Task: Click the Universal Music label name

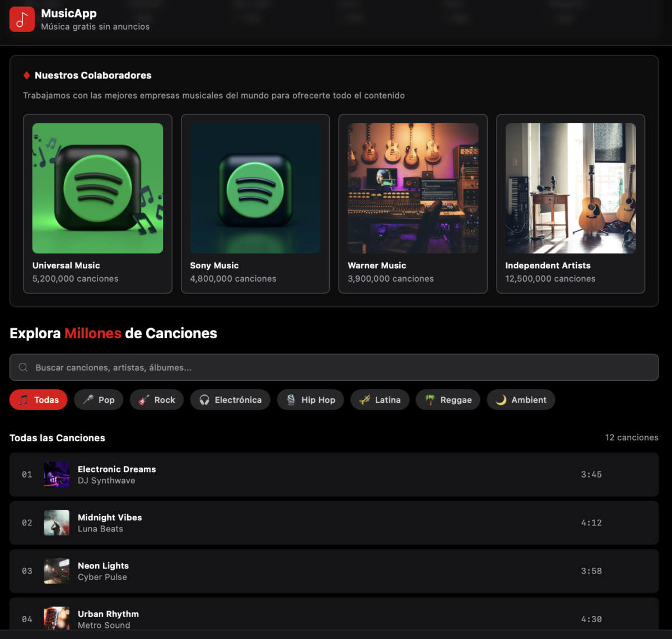Action: 66,265
